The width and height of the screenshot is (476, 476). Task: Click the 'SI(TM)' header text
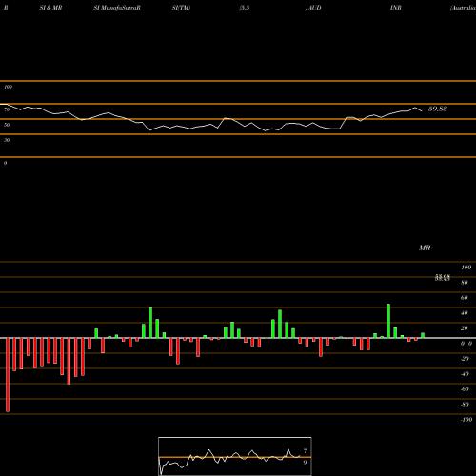[x=181, y=8]
